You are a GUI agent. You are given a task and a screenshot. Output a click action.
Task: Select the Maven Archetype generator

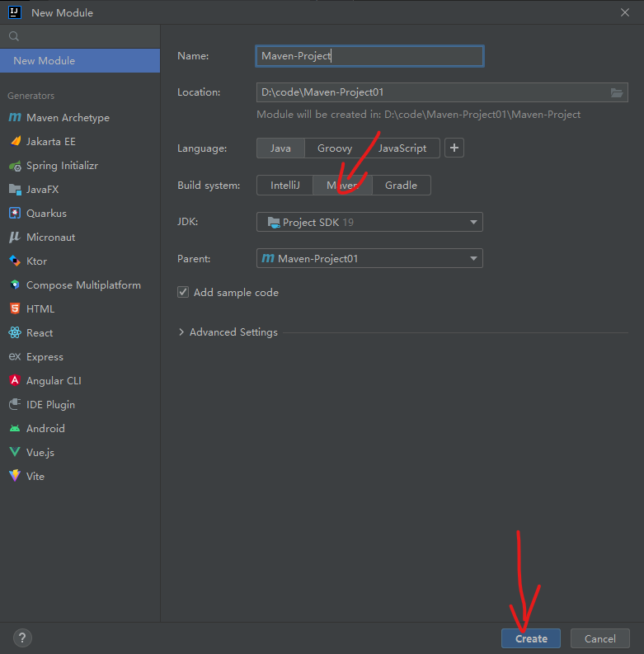[x=80, y=118]
